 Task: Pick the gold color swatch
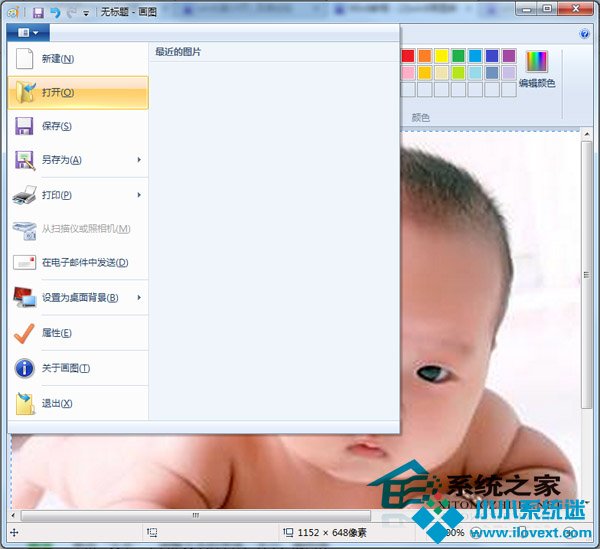[425, 73]
